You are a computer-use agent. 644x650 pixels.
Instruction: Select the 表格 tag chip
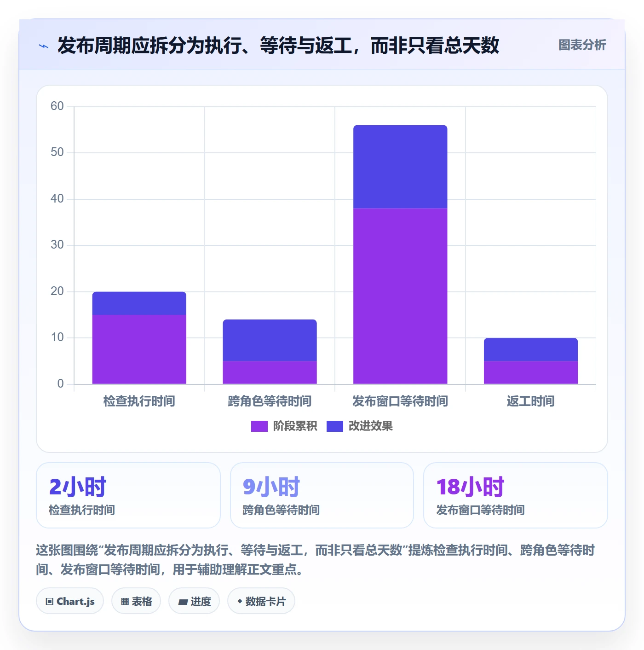pos(136,601)
